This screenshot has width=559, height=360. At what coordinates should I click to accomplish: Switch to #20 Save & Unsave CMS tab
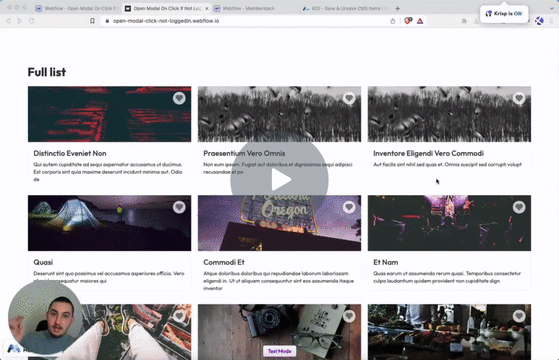[x=345, y=8]
